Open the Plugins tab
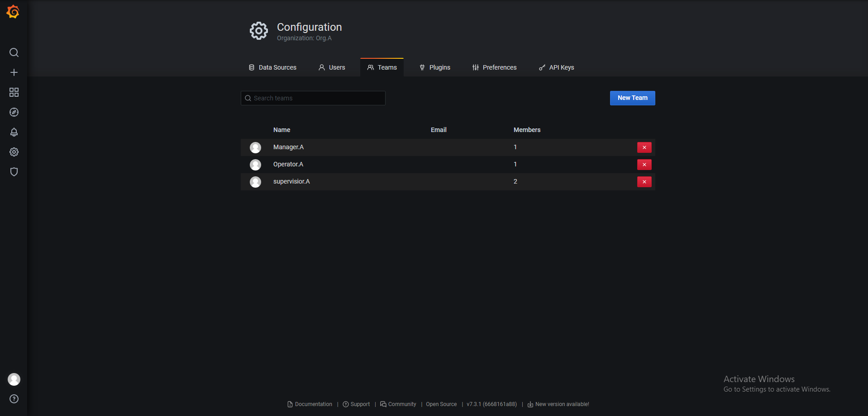 coord(434,67)
